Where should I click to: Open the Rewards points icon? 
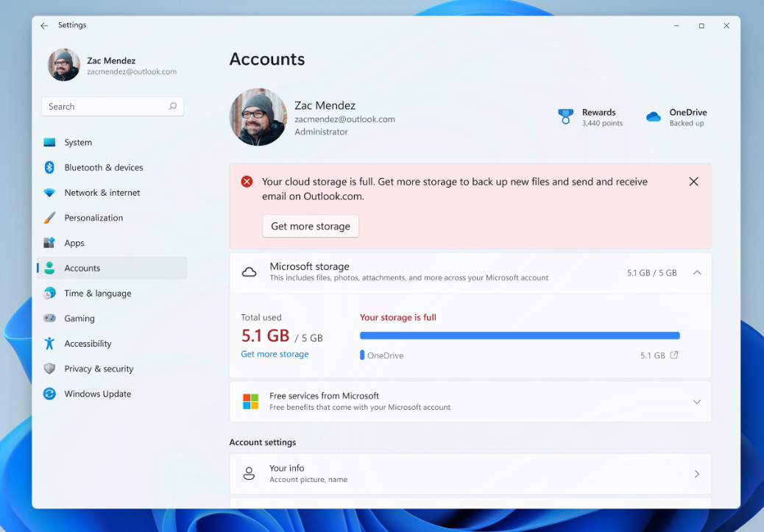(x=565, y=117)
